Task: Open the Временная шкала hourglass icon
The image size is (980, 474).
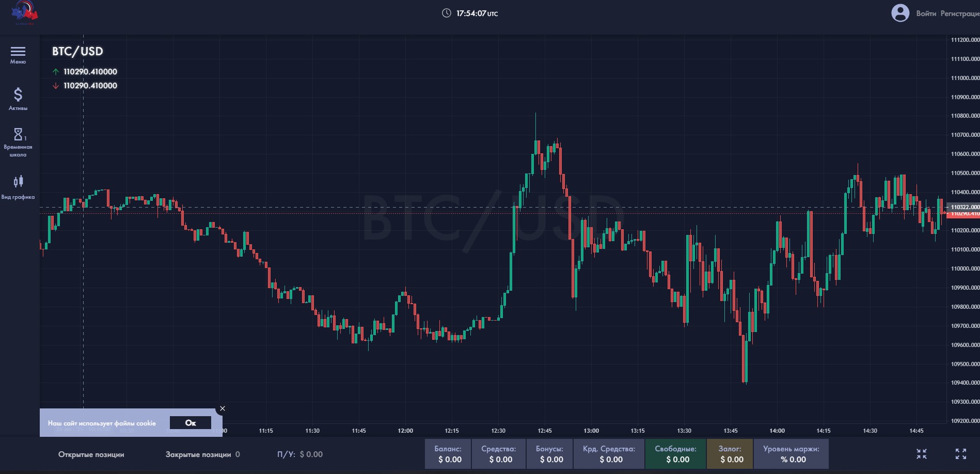Action: coord(19,134)
